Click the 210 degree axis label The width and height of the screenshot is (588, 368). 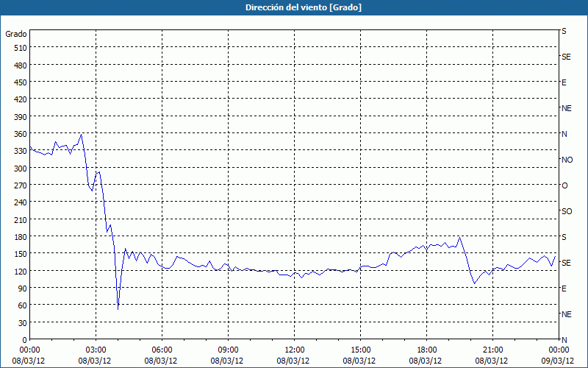coord(21,219)
